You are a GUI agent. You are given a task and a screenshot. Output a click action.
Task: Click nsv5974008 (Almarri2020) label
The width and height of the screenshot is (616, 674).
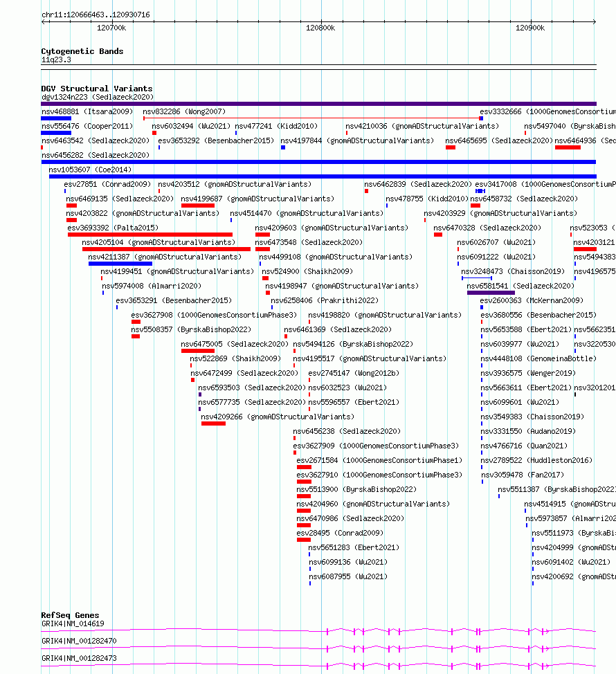(152, 286)
